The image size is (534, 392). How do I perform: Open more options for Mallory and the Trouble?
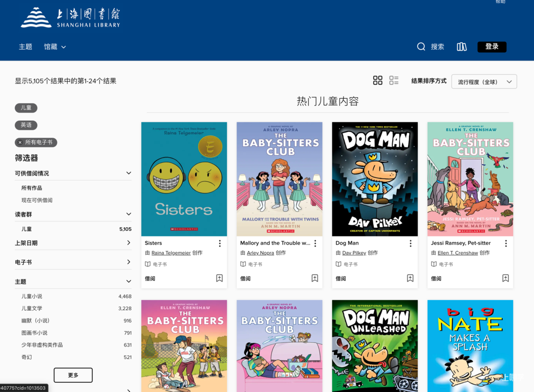pos(315,243)
